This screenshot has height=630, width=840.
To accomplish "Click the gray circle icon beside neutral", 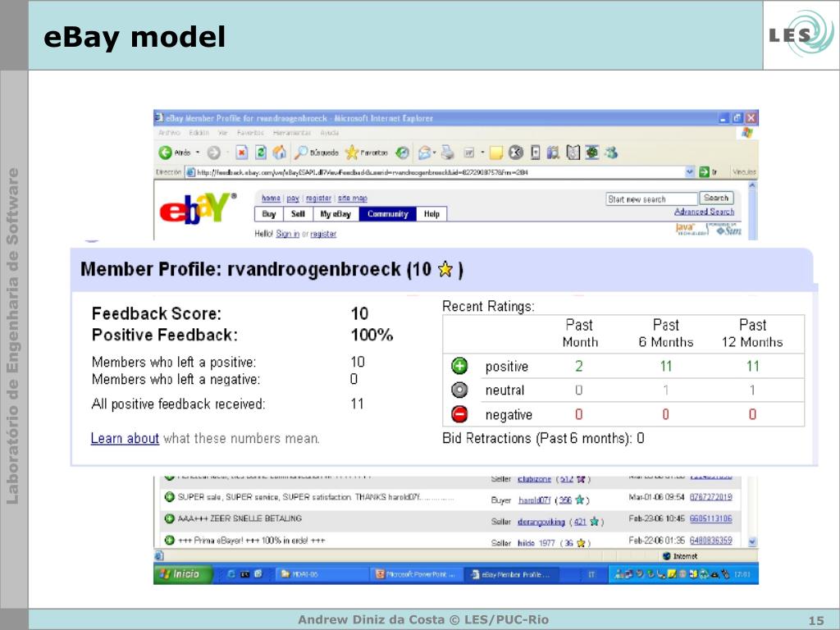I will [459, 390].
